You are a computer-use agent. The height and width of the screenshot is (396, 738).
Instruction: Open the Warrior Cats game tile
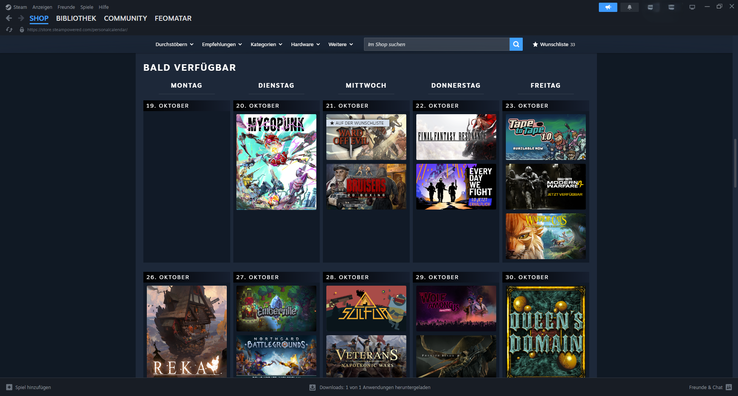click(x=546, y=236)
